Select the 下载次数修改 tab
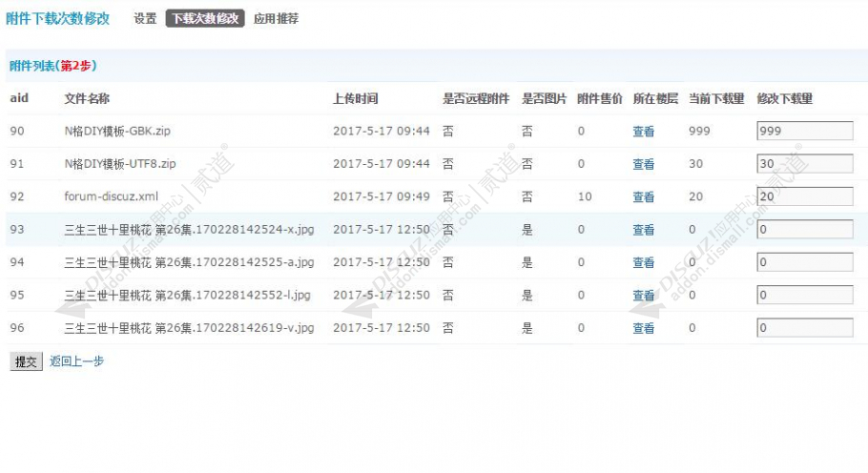 [x=205, y=18]
